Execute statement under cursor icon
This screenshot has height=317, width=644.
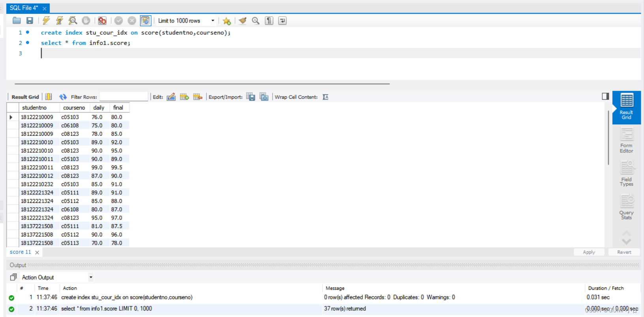[x=59, y=21]
